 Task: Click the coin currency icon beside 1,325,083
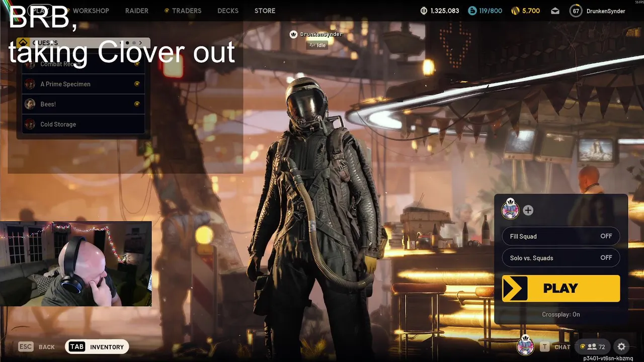pos(424,11)
